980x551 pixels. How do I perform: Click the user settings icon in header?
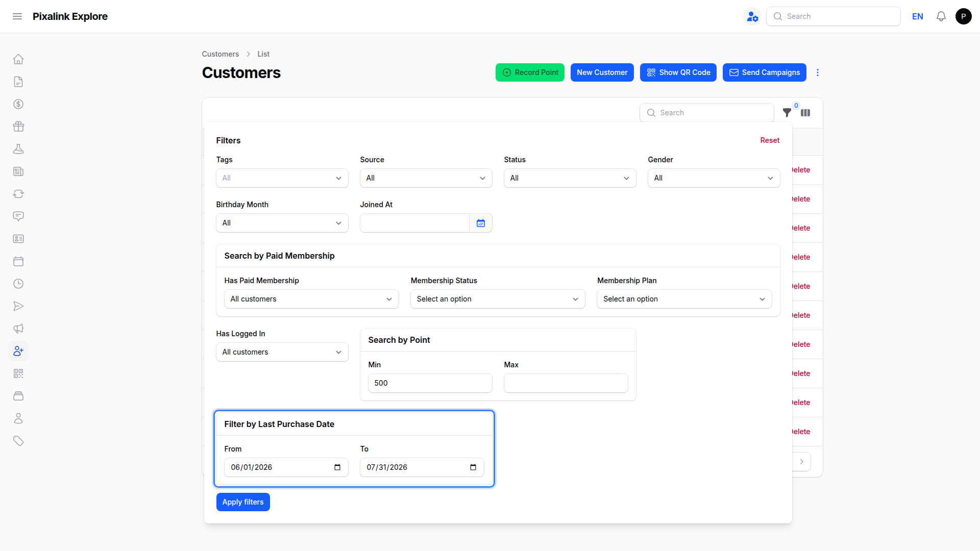(752, 16)
